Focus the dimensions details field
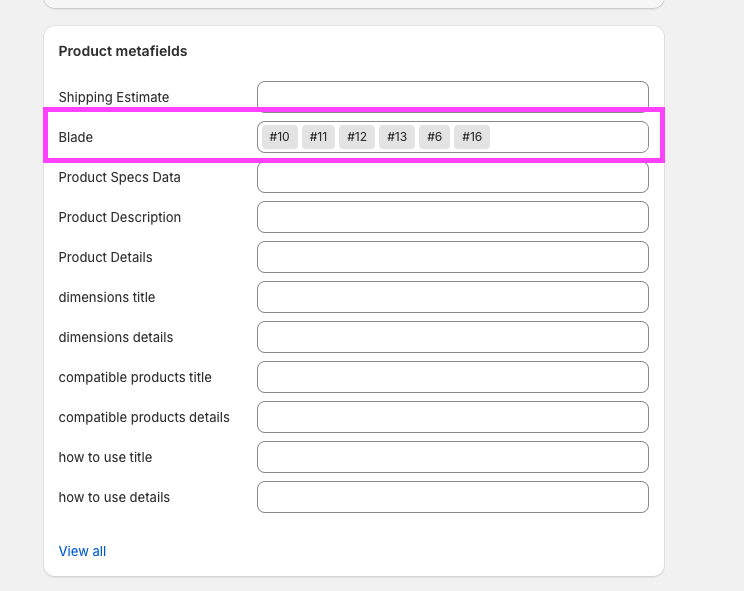744x591 pixels. click(452, 337)
